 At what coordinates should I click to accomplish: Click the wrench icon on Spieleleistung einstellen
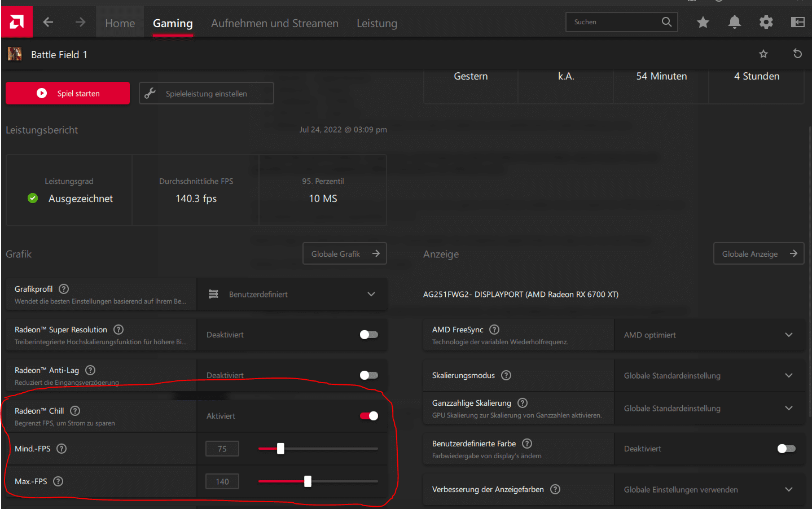click(x=150, y=93)
